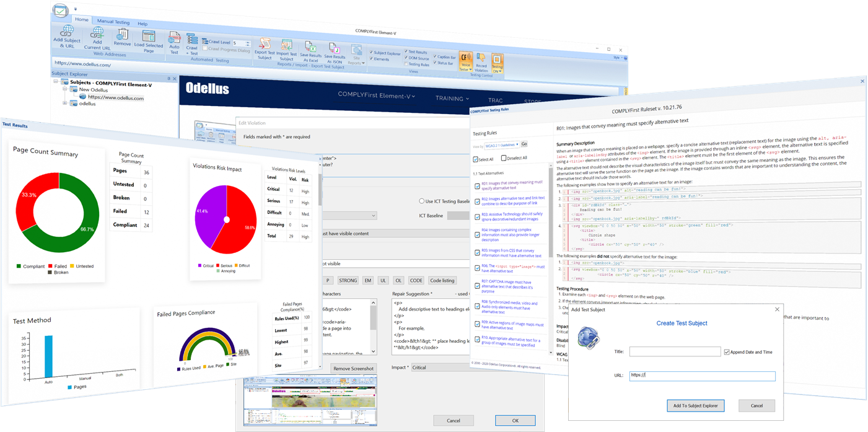Screen dimensions: 868x432
Task: Click the Import Test Subject icon
Action: point(287,45)
